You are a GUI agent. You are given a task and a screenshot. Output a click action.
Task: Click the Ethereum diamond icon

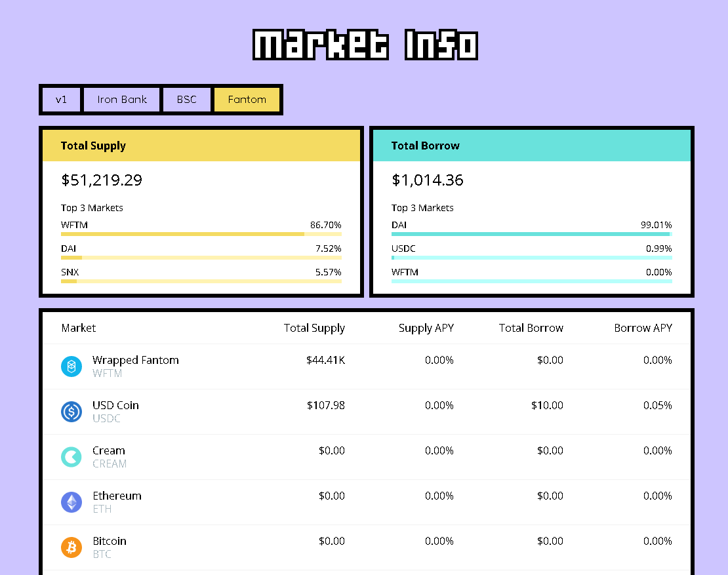coord(71,502)
